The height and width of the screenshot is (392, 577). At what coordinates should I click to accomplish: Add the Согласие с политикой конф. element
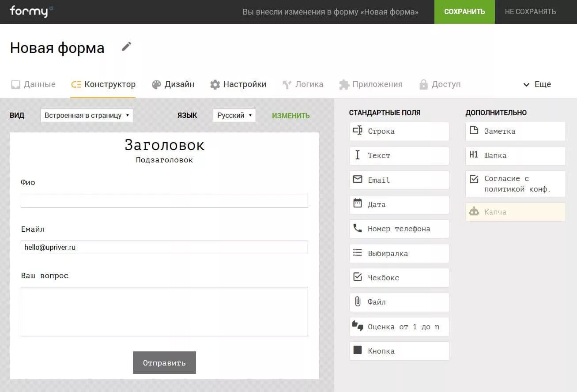point(516,184)
